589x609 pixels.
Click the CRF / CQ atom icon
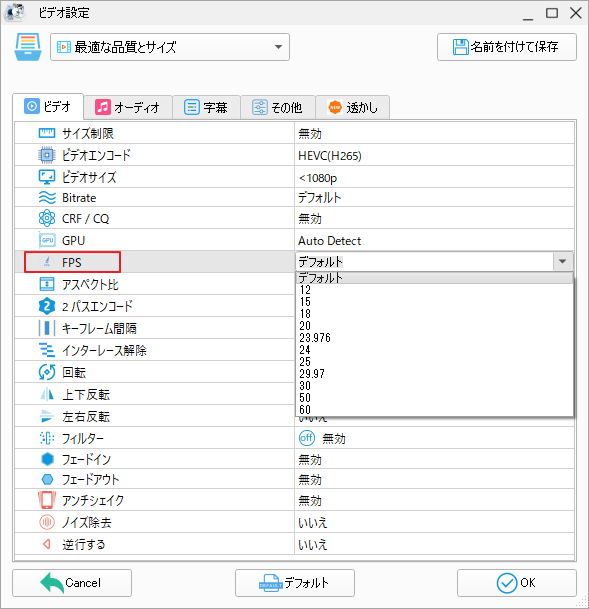pyautogui.click(x=47, y=219)
